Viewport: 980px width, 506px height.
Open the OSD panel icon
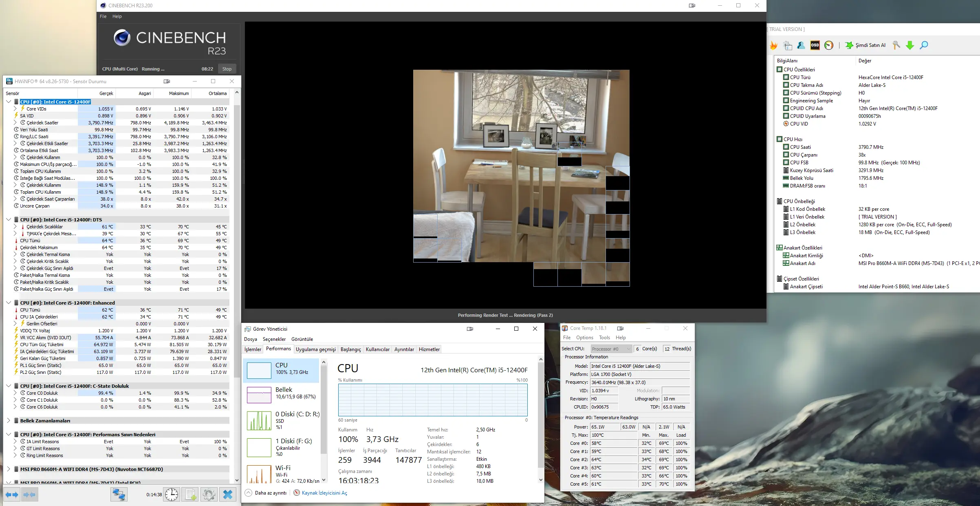pos(815,45)
